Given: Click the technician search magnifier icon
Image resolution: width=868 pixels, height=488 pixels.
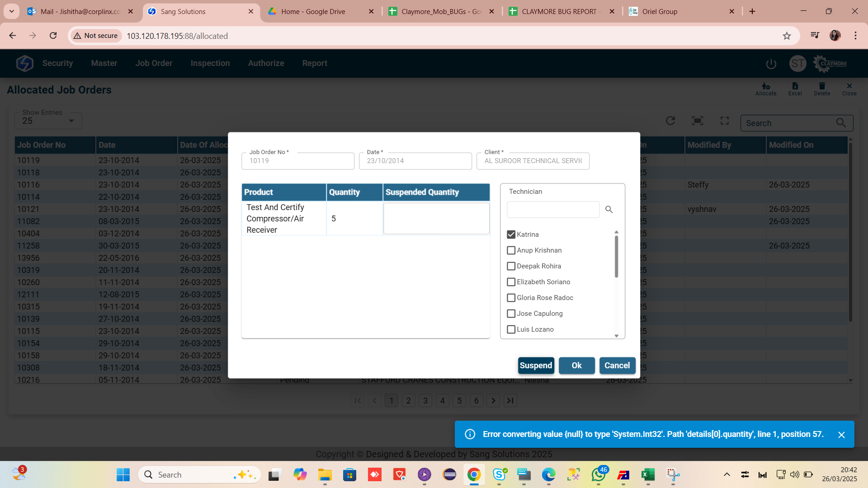Looking at the screenshot, I should (x=609, y=210).
